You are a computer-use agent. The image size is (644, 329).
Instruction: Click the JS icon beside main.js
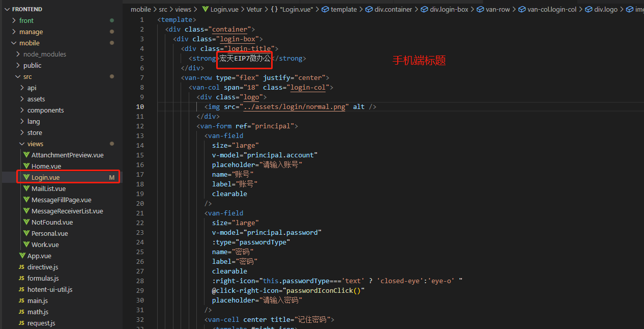(x=22, y=300)
